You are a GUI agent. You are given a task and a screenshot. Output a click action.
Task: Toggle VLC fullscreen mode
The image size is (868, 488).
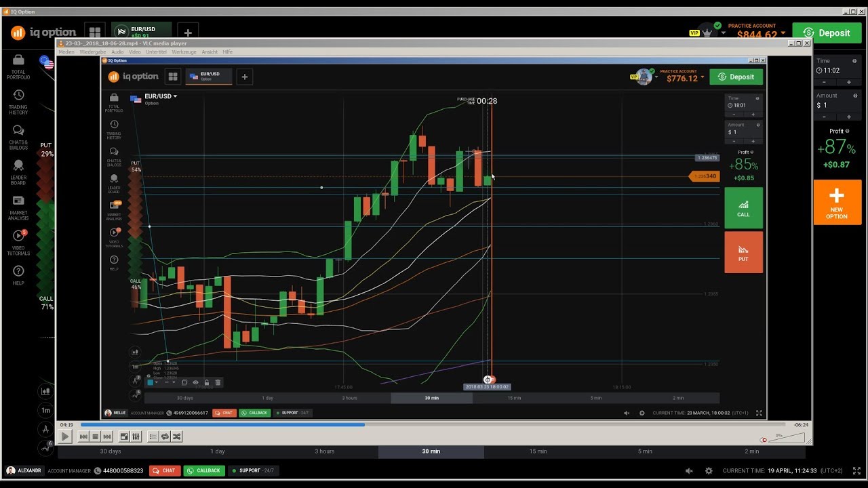[124, 436]
